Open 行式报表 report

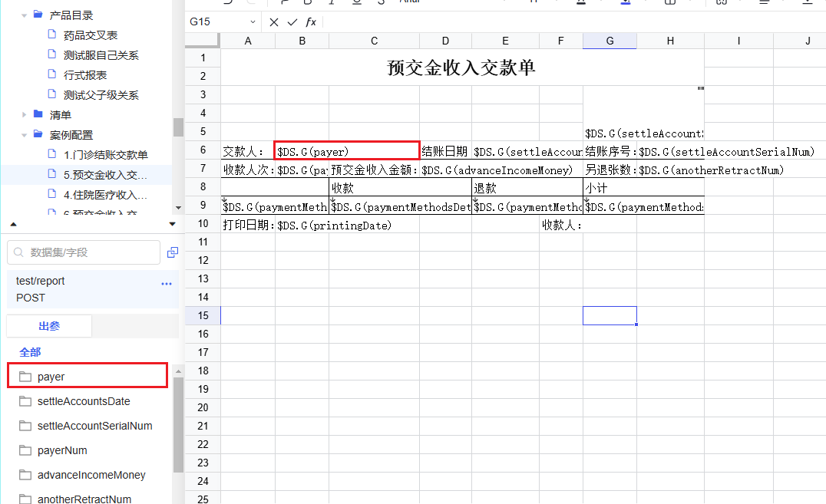coord(85,75)
